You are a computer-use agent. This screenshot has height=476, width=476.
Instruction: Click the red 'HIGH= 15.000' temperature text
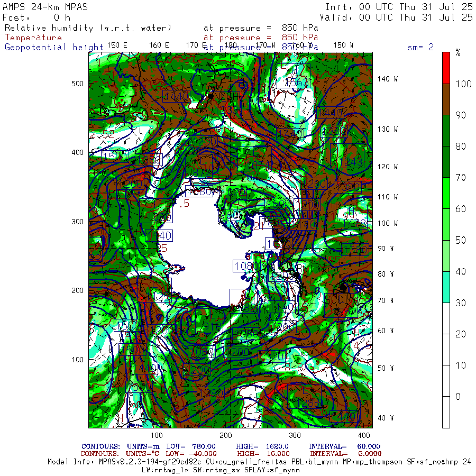pos(263,454)
